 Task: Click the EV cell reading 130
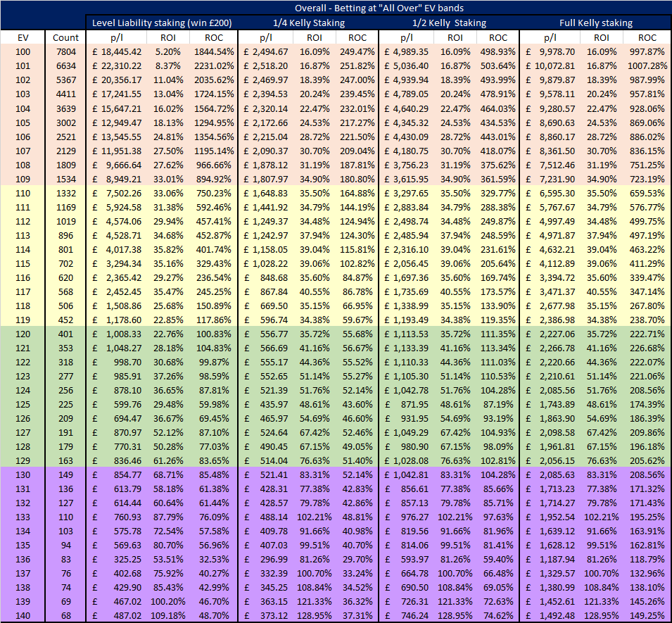point(23,475)
